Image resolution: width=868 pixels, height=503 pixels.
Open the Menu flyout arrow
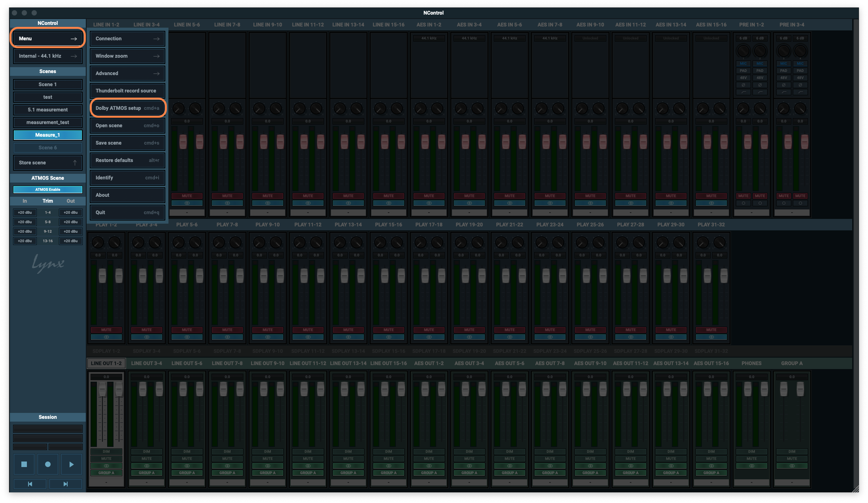[x=74, y=39]
